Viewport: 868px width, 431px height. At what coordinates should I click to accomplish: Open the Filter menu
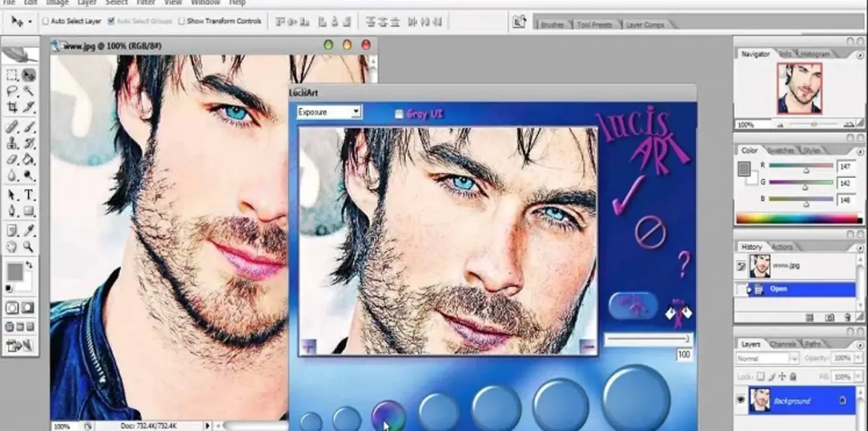pyautogui.click(x=145, y=3)
